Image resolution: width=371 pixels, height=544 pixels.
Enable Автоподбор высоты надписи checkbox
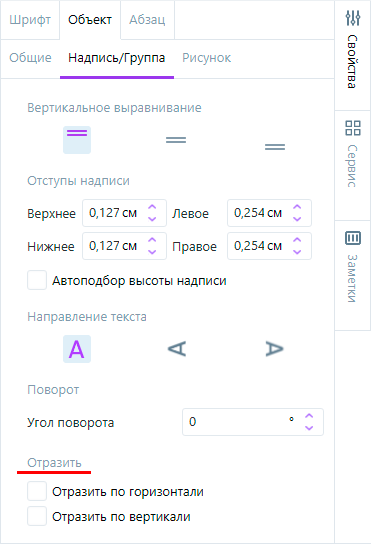click(37, 280)
